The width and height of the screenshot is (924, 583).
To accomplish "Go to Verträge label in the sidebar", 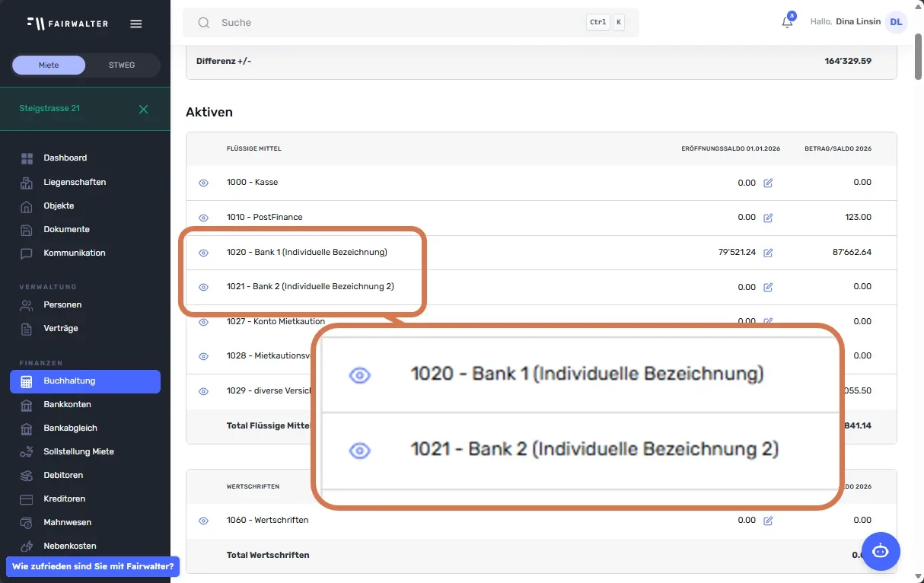I will (61, 329).
